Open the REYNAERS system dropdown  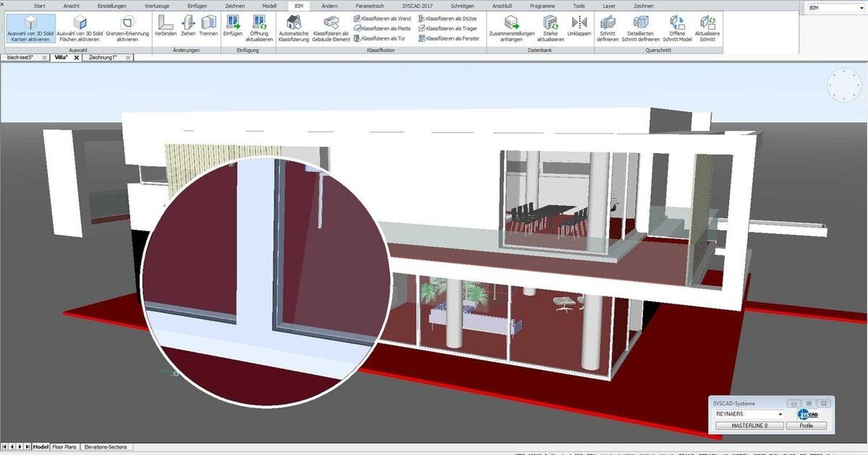780,413
